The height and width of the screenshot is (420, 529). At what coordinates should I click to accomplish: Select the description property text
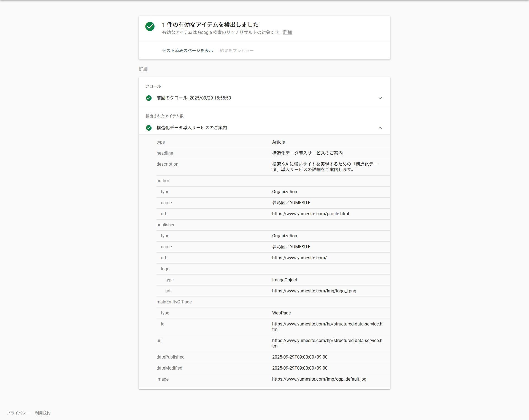(325, 167)
